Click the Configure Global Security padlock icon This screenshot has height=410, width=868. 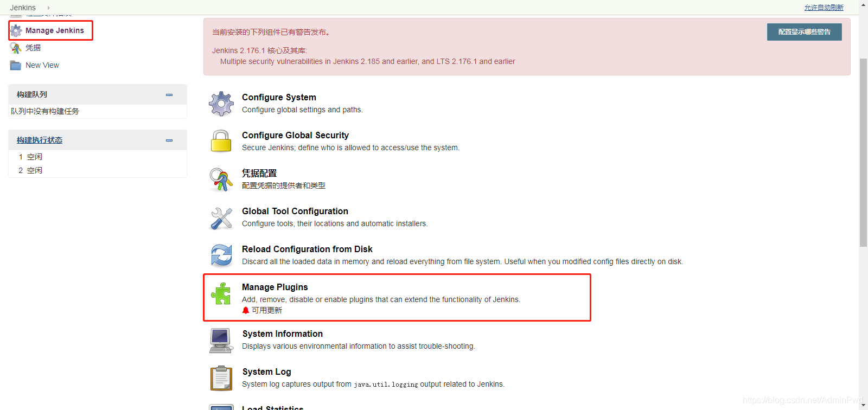pos(221,141)
